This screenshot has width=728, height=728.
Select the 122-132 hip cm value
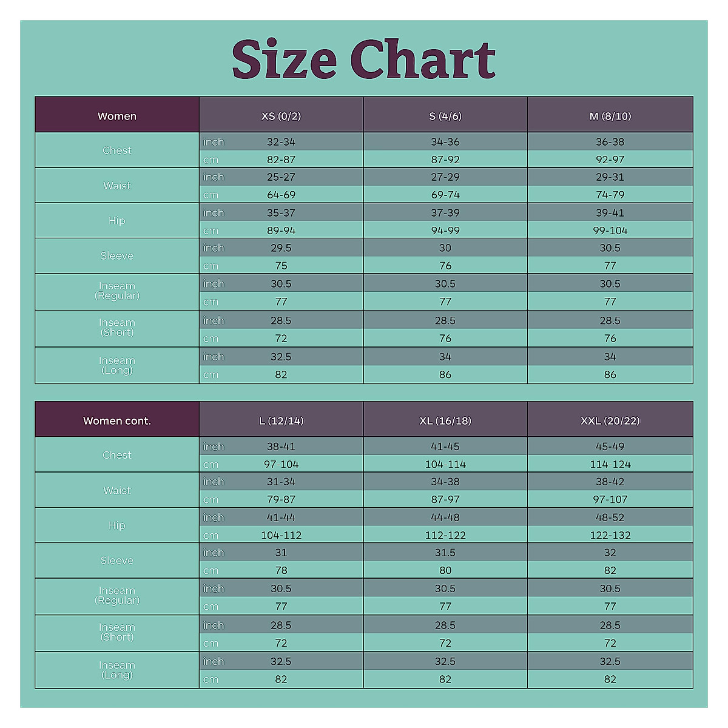[610, 535]
